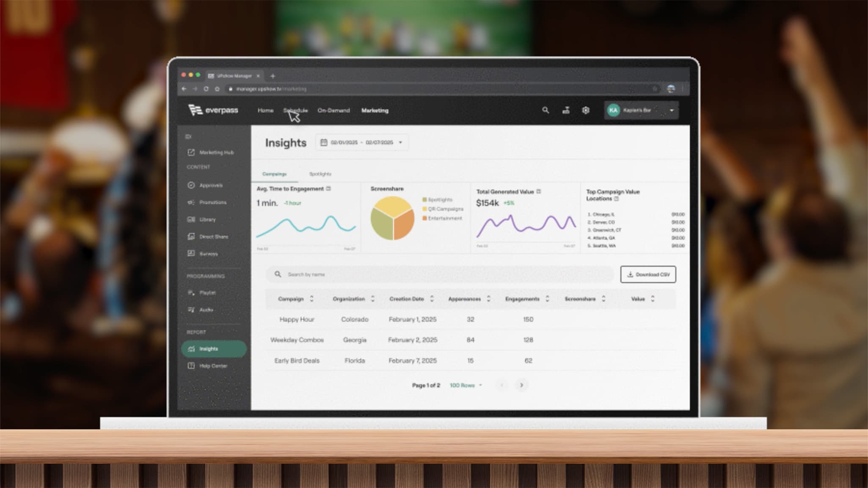
Task: Sort table by Engagements column
Action: point(547,299)
